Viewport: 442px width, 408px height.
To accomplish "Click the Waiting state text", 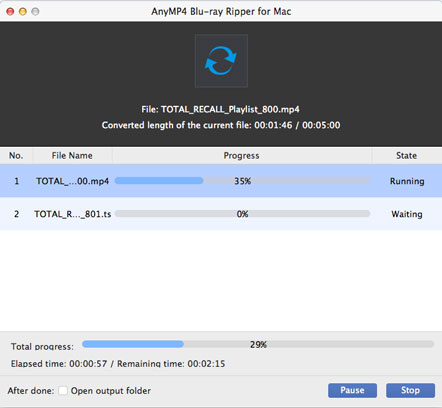I will pyautogui.click(x=407, y=214).
